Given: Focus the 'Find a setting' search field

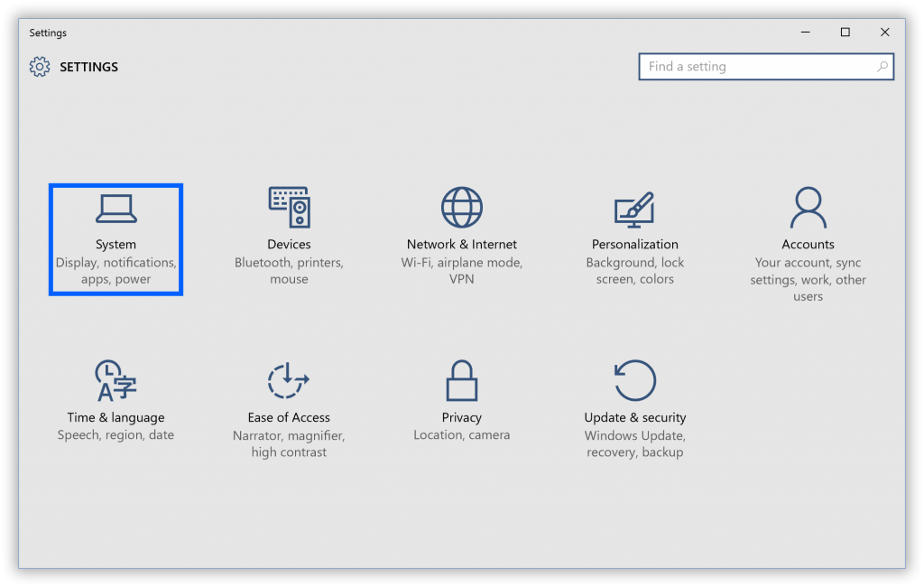Looking at the screenshot, I should [x=758, y=67].
